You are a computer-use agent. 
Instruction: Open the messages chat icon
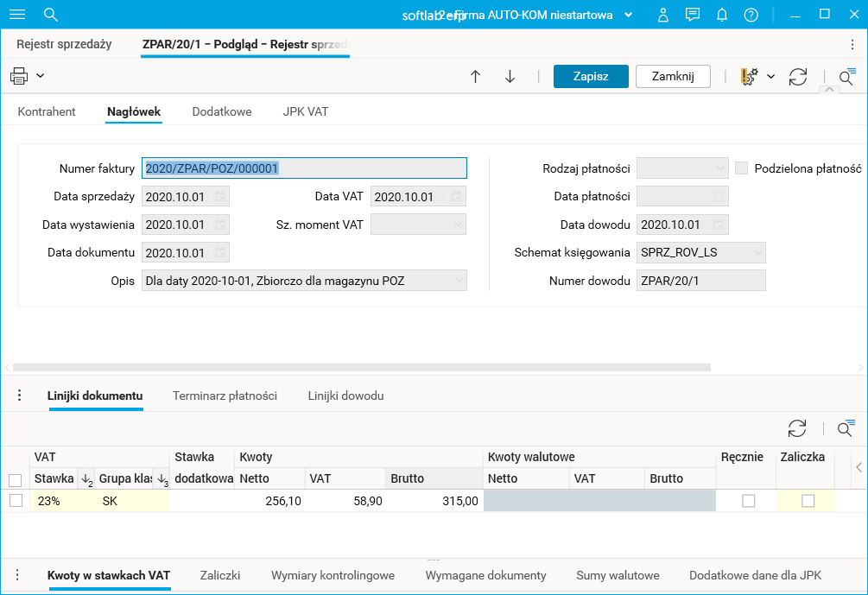[692, 15]
